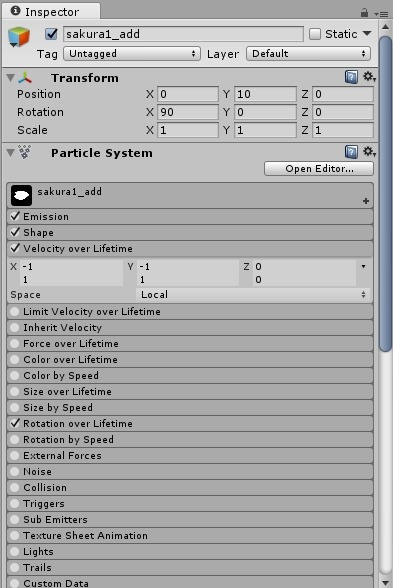Switch to the Inspector tab
The image size is (393, 588).
(x=51, y=12)
